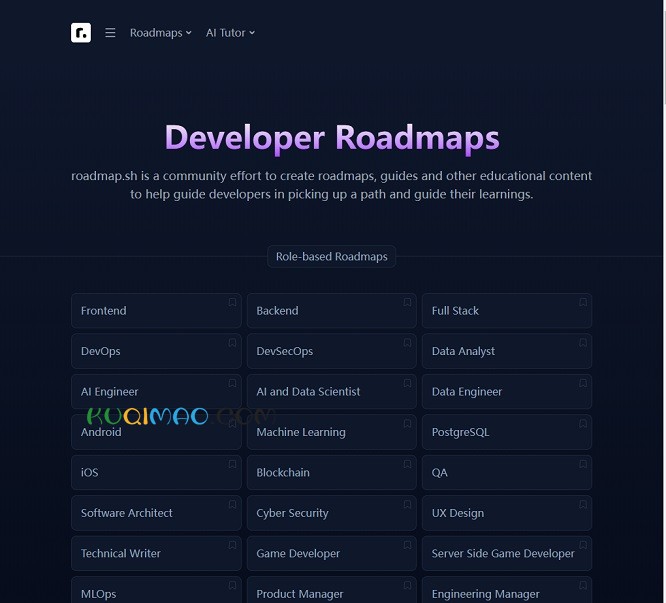Viewport: 666px width, 603px height.
Task: Open the PostgreSQL roadmap card
Action: (x=507, y=432)
